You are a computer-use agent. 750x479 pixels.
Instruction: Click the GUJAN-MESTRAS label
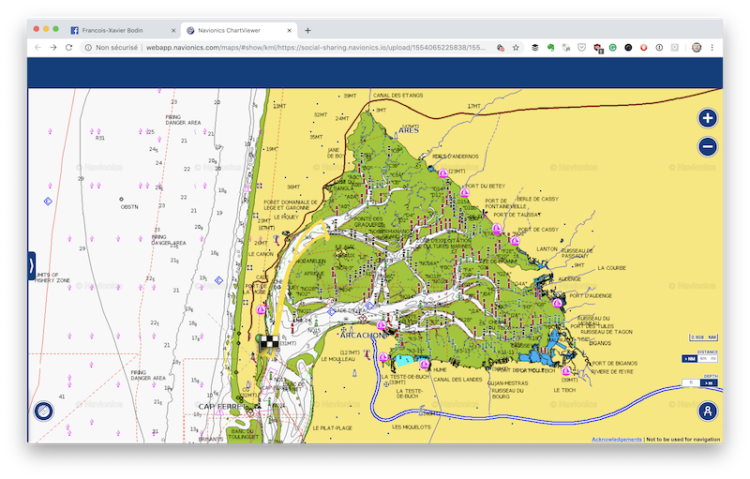(x=507, y=383)
